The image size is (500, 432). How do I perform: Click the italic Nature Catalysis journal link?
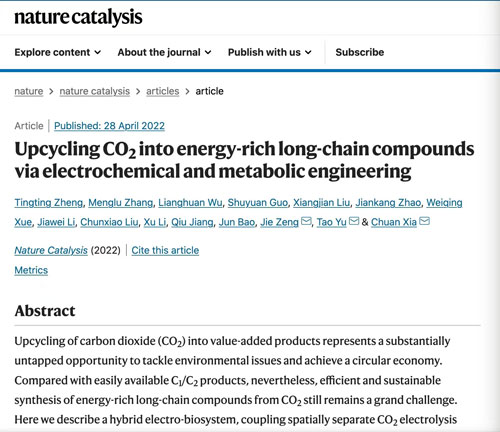pos(51,250)
